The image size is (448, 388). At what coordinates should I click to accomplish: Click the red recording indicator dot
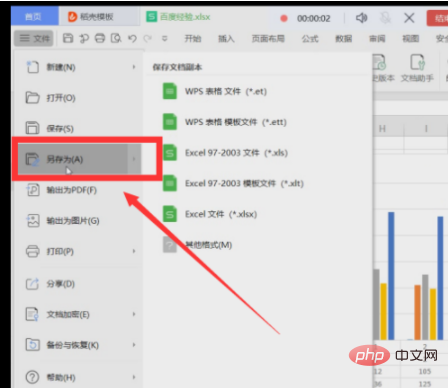[284, 18]
